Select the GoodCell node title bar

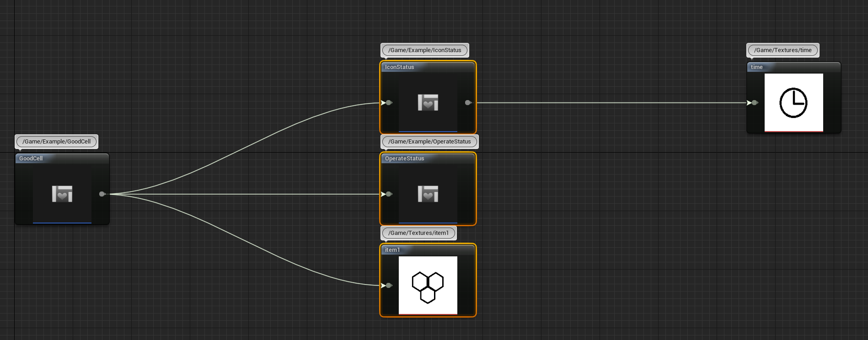[62, 159]
